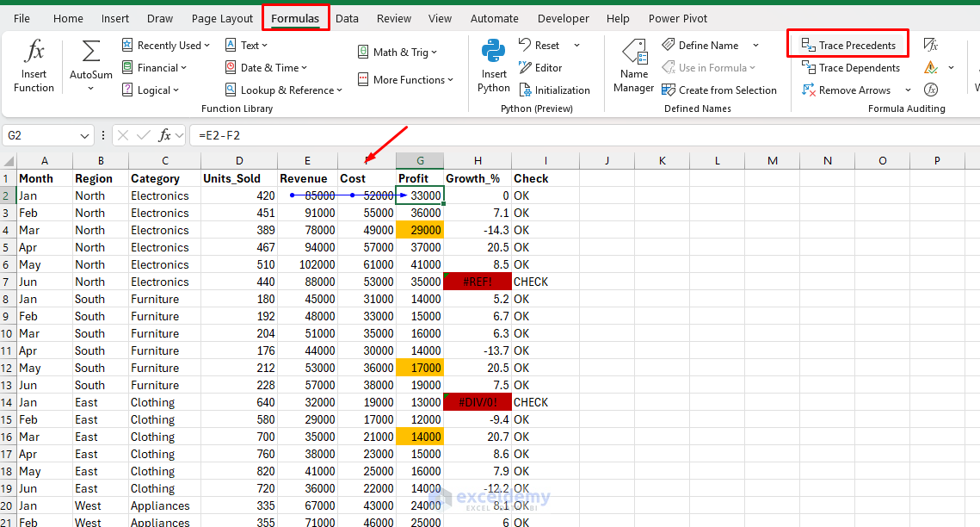The image size is (980, 527).
Task: Expand the Remove Arrows dropdown arrow
Action: click(908, 90)
